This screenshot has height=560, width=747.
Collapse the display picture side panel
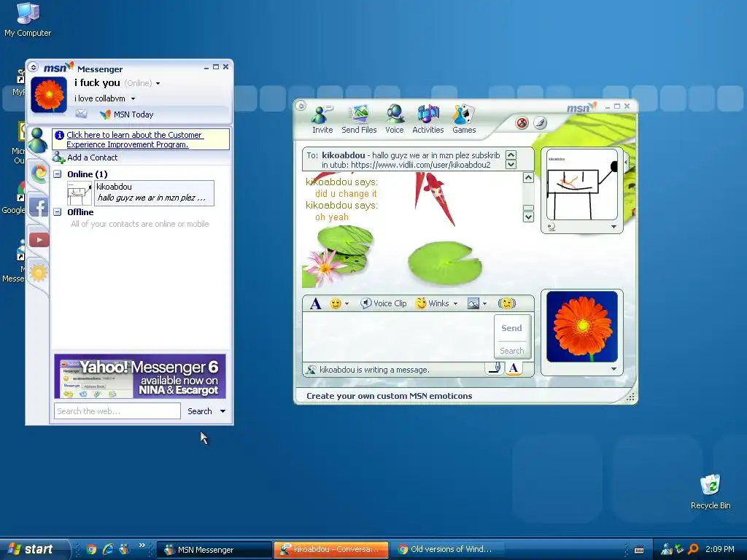pos(626,163)
